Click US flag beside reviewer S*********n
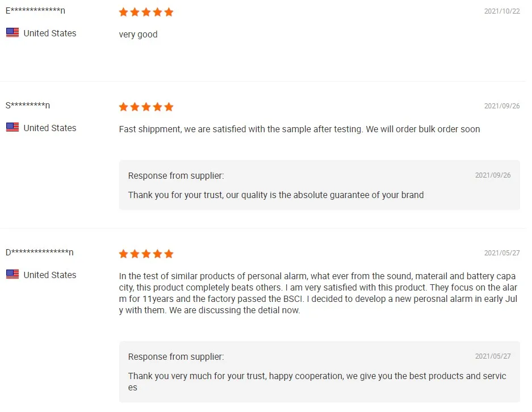 pos(12,128)
